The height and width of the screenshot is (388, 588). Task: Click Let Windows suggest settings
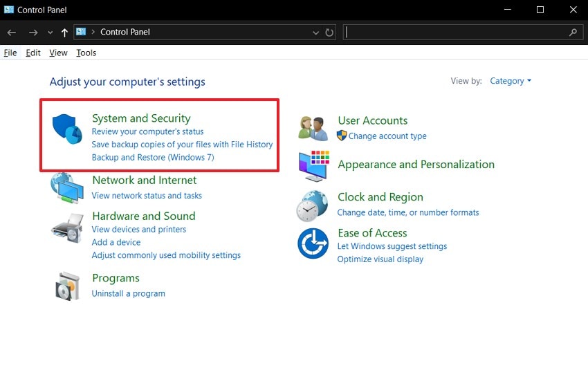pos(392,246)
